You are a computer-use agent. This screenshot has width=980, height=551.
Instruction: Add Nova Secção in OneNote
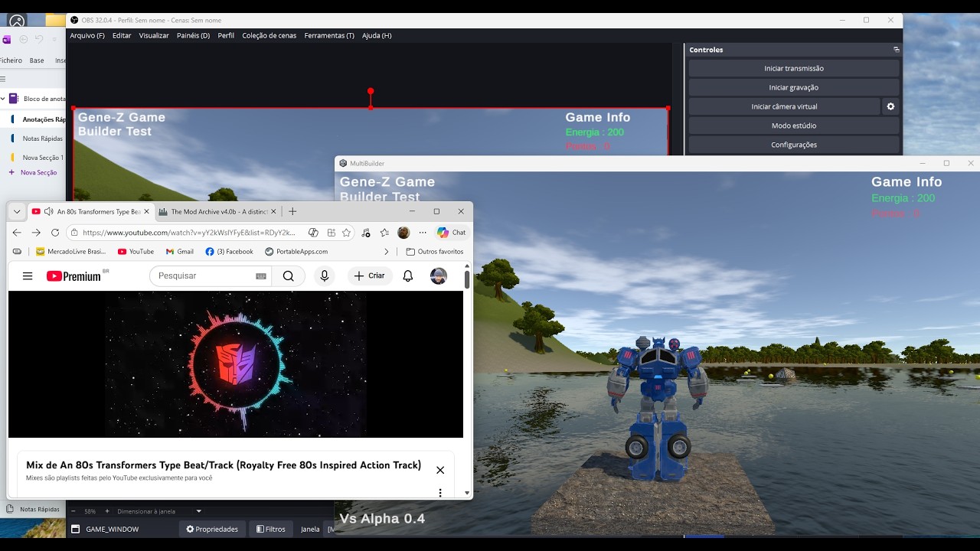(x=33, y=173)
